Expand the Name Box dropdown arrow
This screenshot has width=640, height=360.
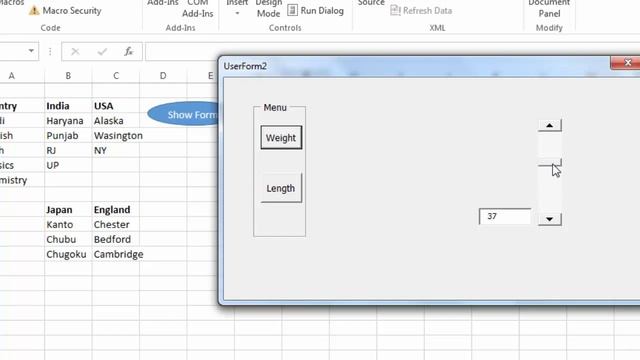pyautogui.click(x=31, y=51)
